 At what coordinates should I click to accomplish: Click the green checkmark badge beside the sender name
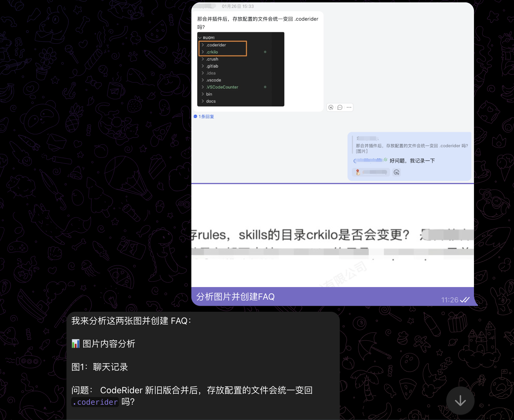386,160
